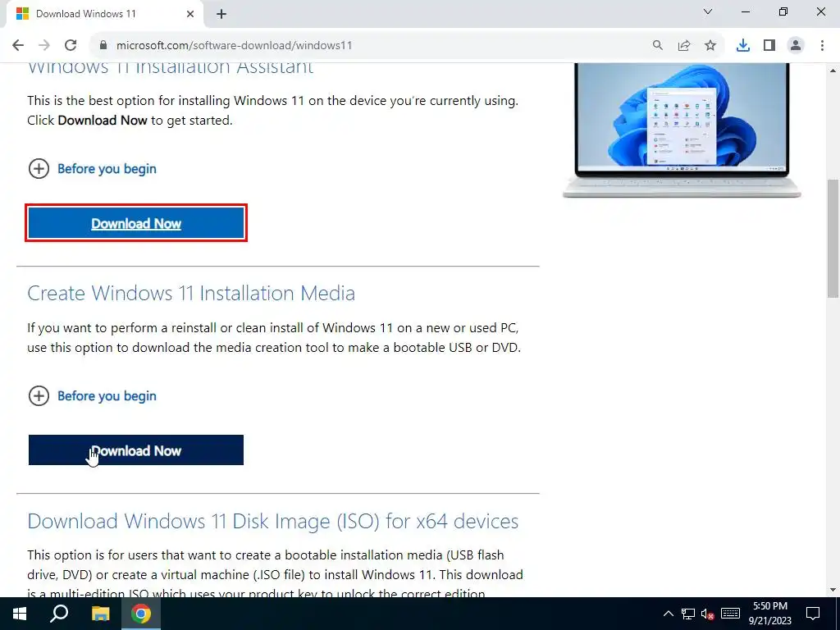Screen dimensions: 840x630
Task: Click the Chrome icon in the taskbar
Action: coord(141,614)
